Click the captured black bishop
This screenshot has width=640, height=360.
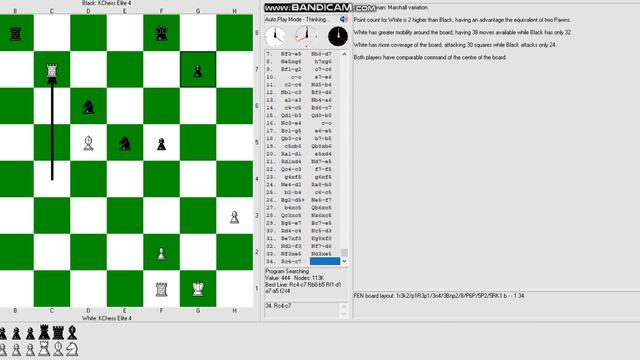(72, 333)
